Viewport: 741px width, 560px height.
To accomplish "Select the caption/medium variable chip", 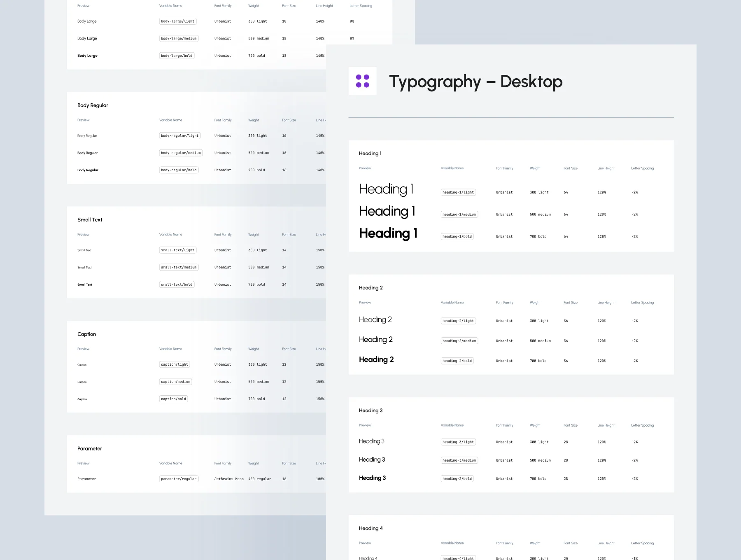I will (176, 382).
